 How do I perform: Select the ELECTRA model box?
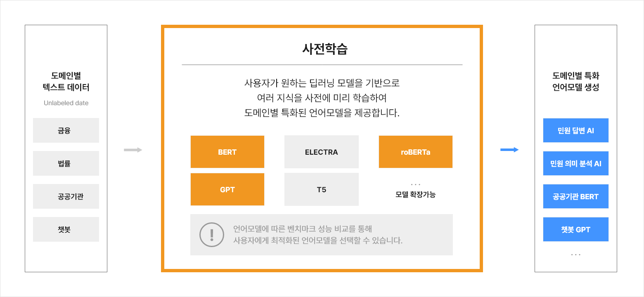tap(321, 152)
